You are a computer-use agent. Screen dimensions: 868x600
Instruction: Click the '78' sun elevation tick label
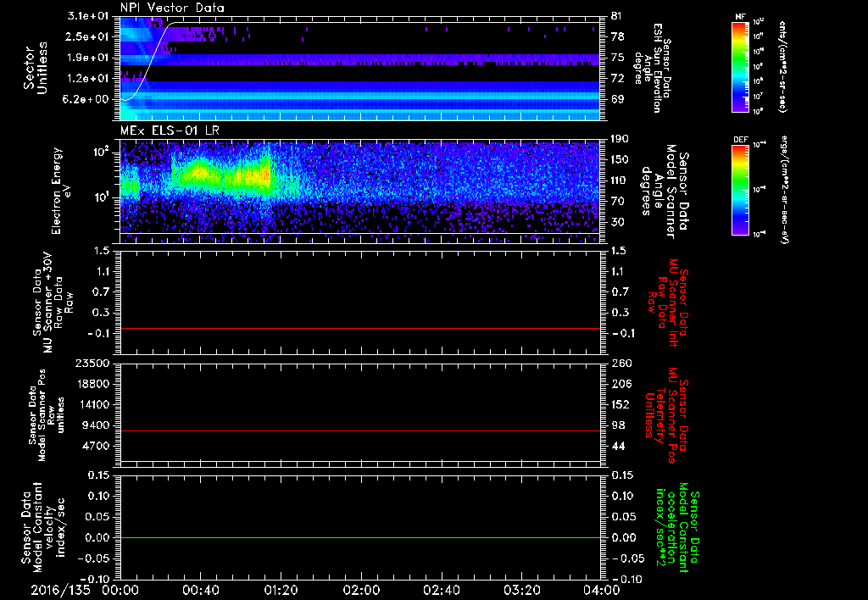617,36
